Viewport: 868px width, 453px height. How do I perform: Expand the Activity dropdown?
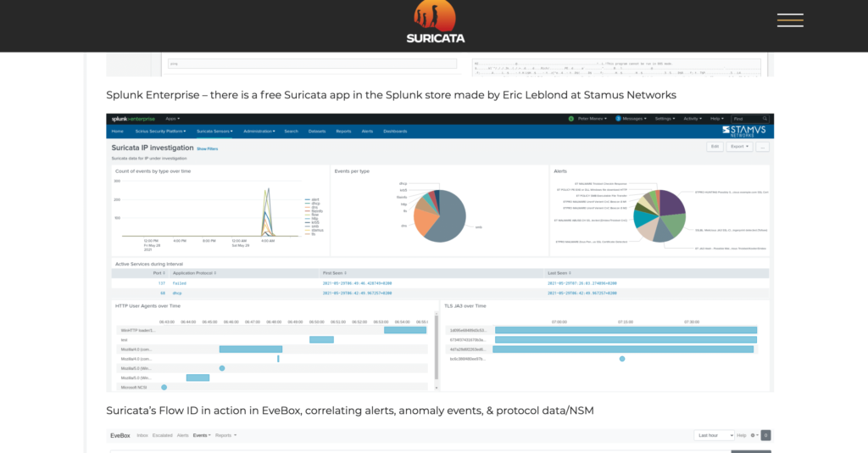click(693, 119)
